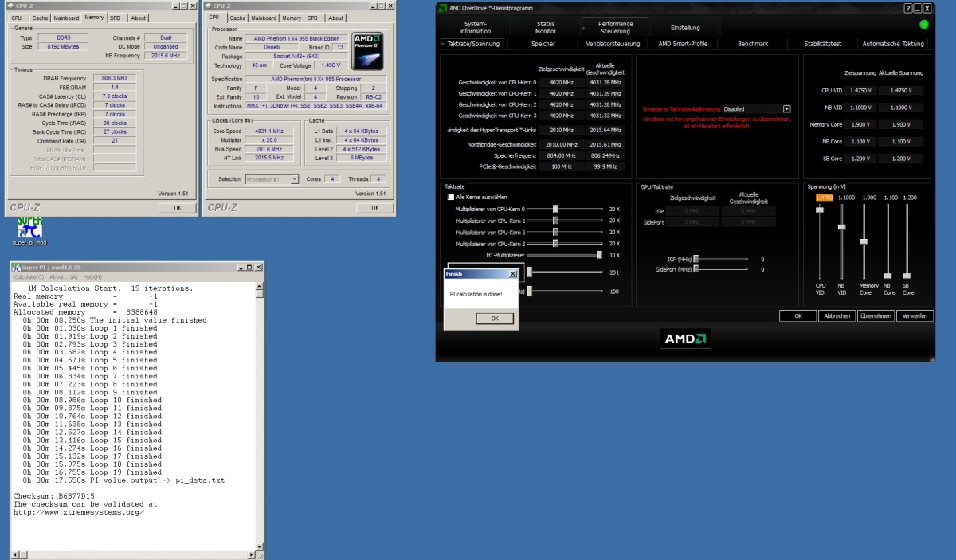The image size is (956, 560).
Task: Click the Abbrechen button
Action: point(836,316)
